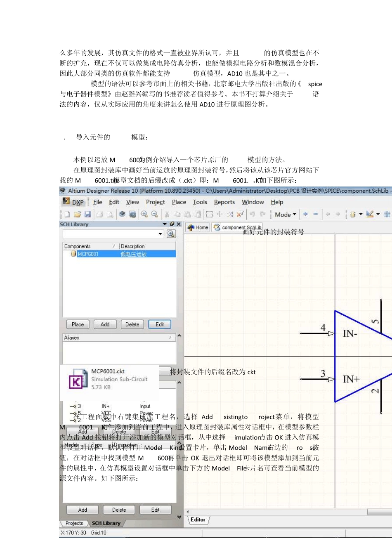
Task: Select the MCP6001 component row
Action: (119, 254)
